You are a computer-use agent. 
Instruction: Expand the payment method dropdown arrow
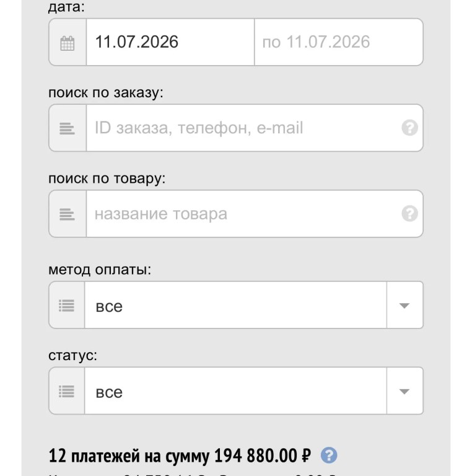(x=404, y=306)
